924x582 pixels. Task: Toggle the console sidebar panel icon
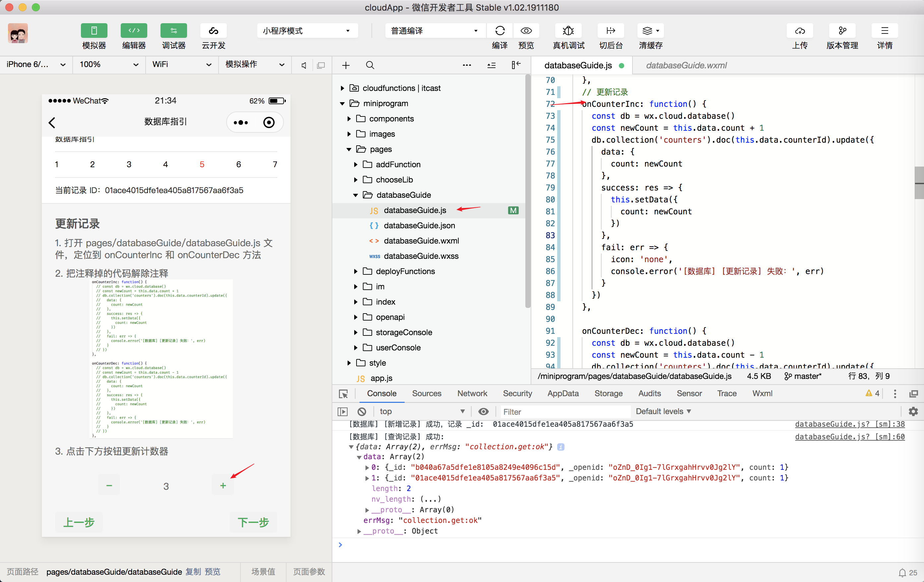point(342,411)
